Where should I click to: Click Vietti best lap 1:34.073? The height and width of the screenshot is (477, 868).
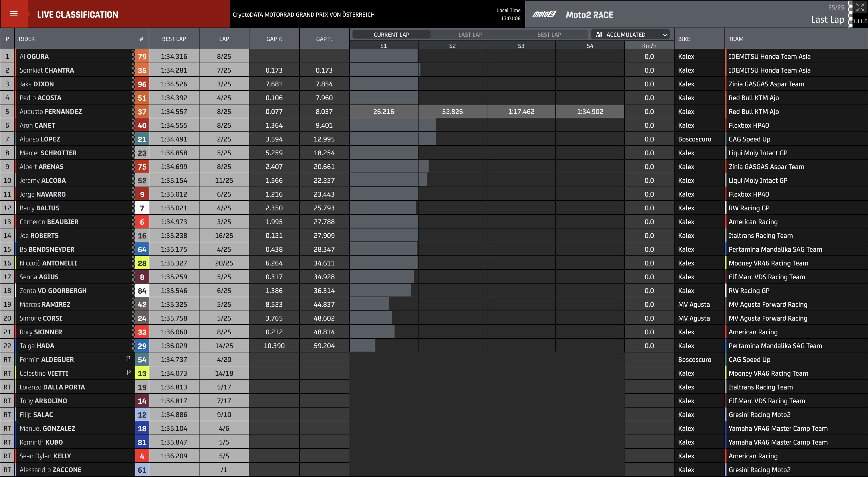[174, 373]
